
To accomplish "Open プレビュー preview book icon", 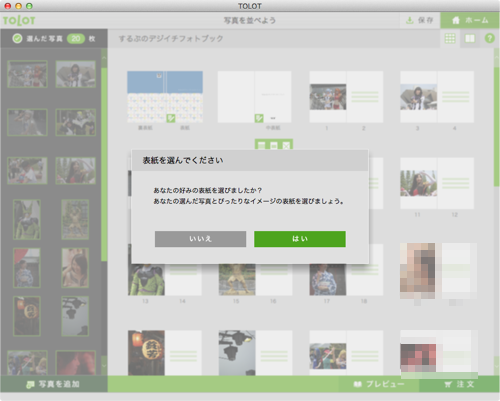I will pos(379,384).
